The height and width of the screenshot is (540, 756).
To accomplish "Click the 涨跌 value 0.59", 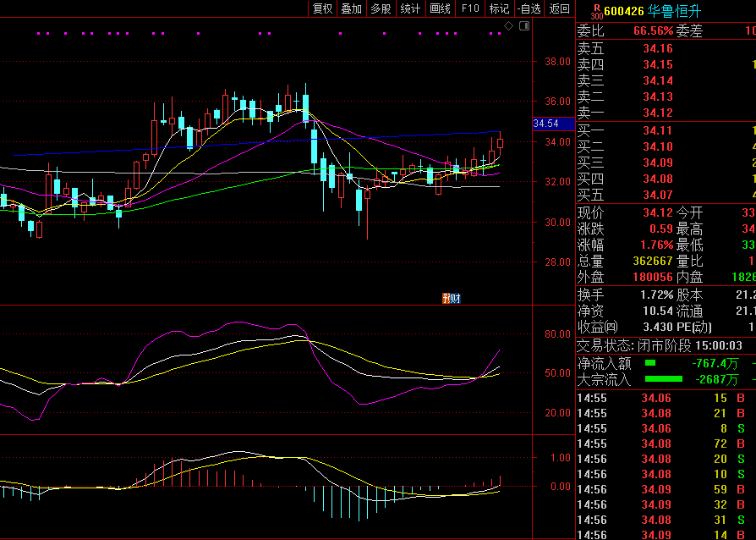I will 661,229.
